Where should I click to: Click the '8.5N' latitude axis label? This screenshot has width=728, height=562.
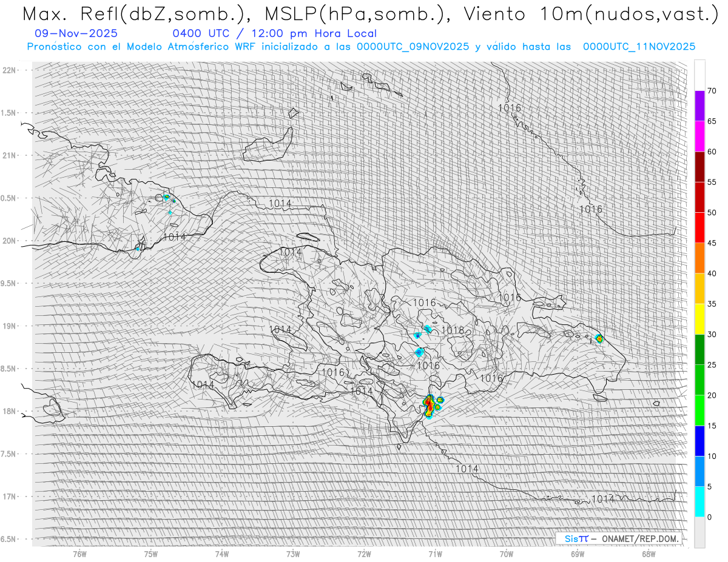(8, 369)
